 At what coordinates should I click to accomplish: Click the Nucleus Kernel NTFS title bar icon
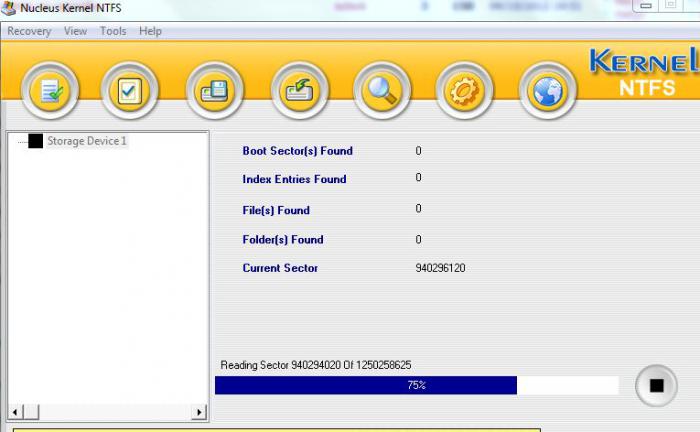click(9, 10)
